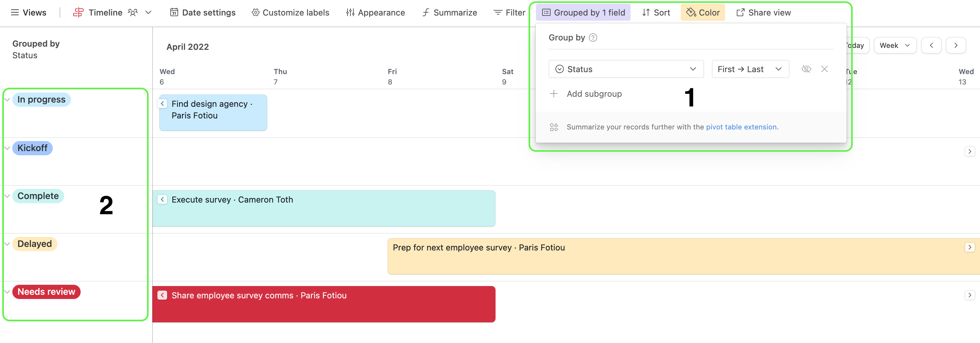The width and height of the screenshot is (980, 343).
Task: Click the Complete status label
Action: click(38, 196)
